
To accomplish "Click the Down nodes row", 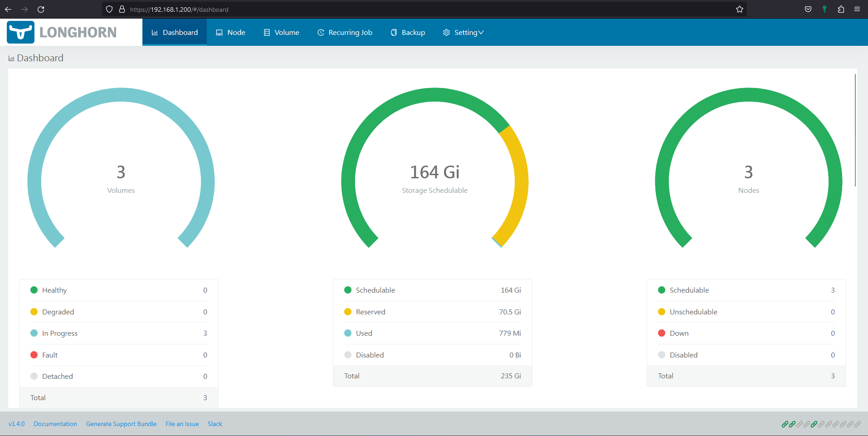I will pyautogui.click(x=746, y=333).
